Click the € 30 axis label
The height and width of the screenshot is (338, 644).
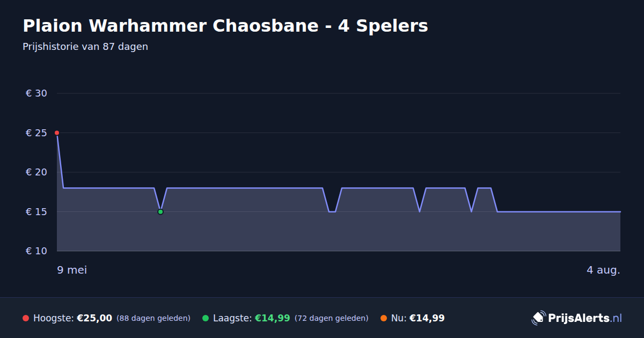click(36, 93)
